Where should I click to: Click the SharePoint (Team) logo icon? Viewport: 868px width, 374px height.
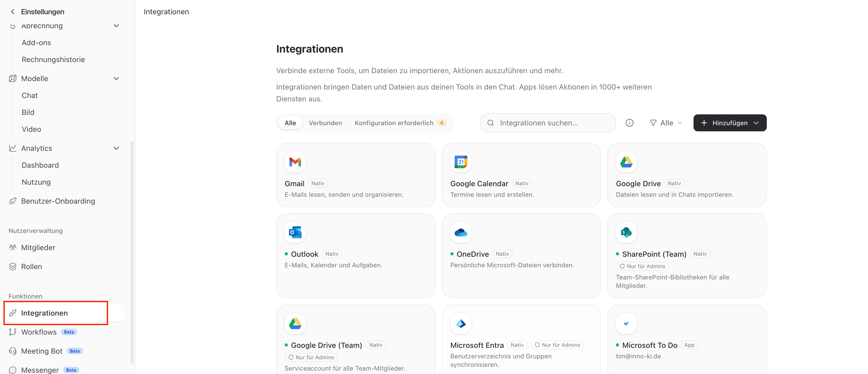626,232
